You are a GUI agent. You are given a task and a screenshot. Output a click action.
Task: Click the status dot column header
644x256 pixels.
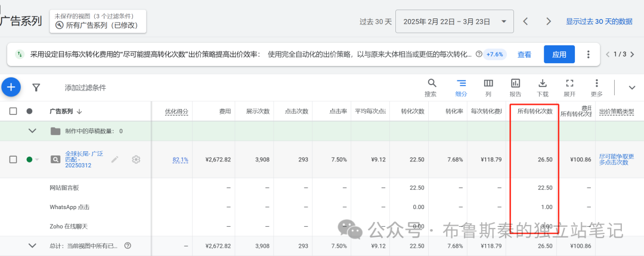(29, 111)
